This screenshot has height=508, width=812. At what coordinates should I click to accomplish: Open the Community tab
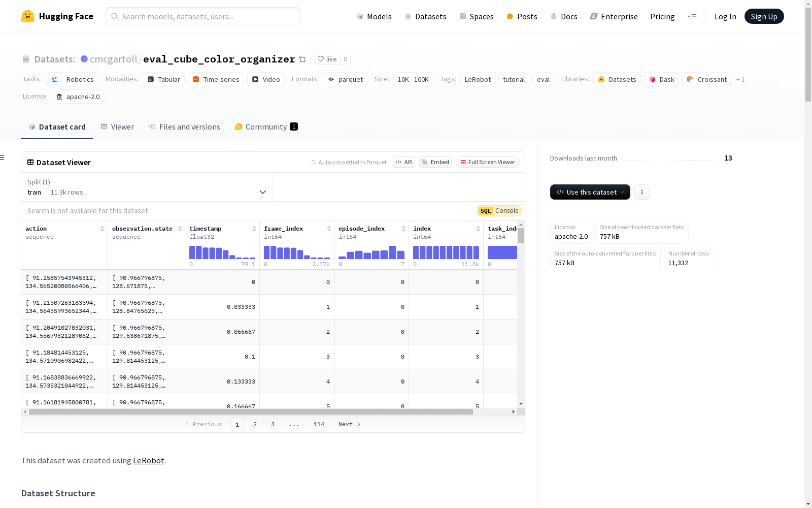tap(266, 127)
